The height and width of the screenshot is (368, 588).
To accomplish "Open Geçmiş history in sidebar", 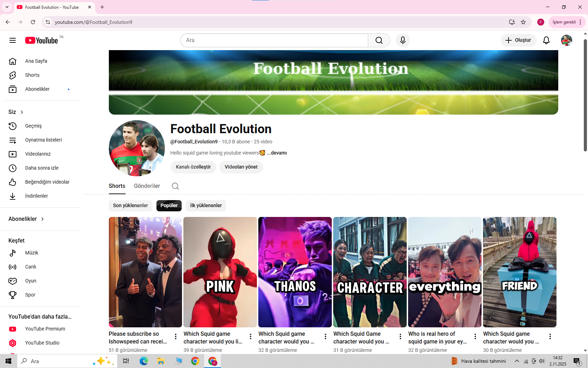I will 33,126.
